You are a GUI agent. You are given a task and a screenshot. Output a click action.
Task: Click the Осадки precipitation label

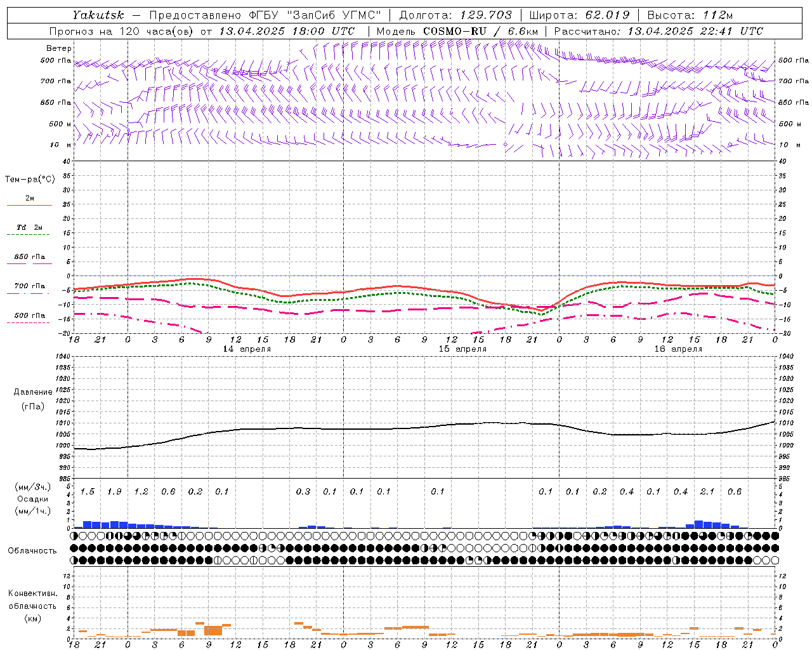pos(32,499)
